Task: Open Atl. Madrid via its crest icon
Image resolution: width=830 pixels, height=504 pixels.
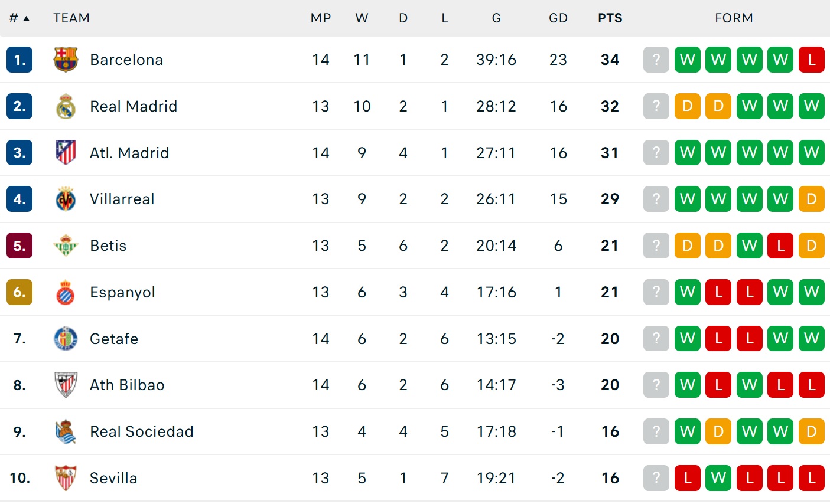Action: (x=66, y=153)
